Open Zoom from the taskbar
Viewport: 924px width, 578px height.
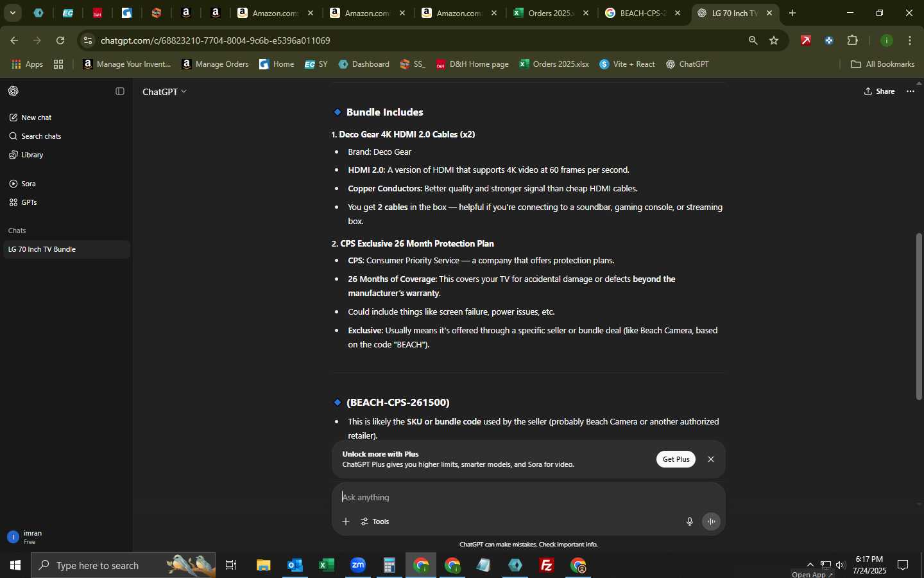coord(358,565)
